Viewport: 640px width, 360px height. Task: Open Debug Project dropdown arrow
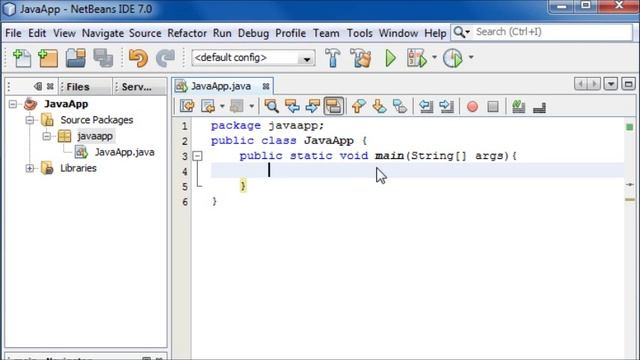pyautogui.click(x=434, y=58)
